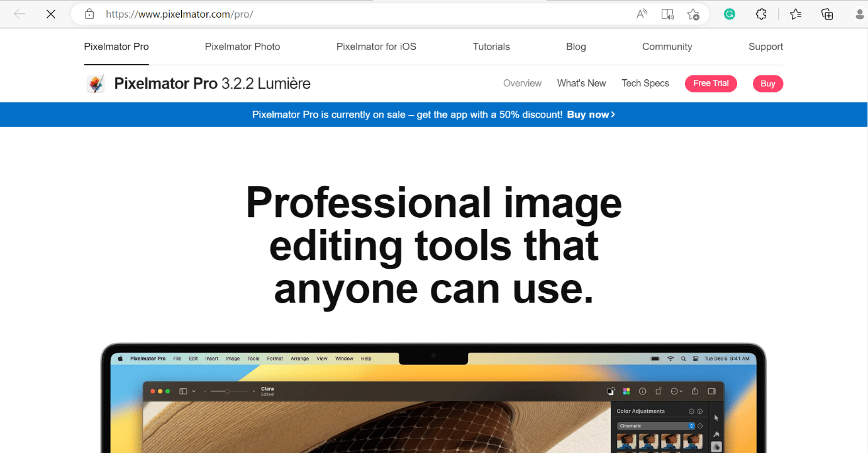Image resolution: width=868 pixels, height=453 pixels.
Task: Open the Cinematic preset dropdown
Action: coord(657,426)
